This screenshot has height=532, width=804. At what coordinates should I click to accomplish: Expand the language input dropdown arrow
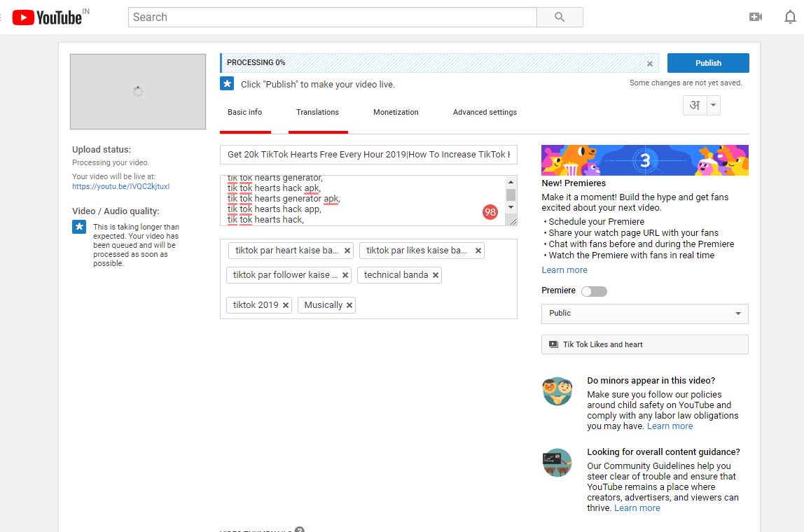tap(713, 105)
